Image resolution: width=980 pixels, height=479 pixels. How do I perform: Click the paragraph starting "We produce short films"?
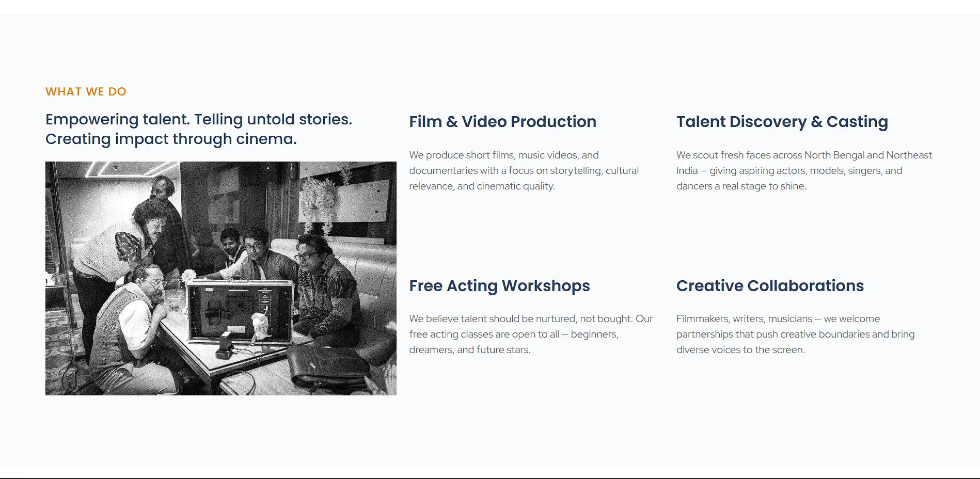pyautogui.click(x=524, y=171)
